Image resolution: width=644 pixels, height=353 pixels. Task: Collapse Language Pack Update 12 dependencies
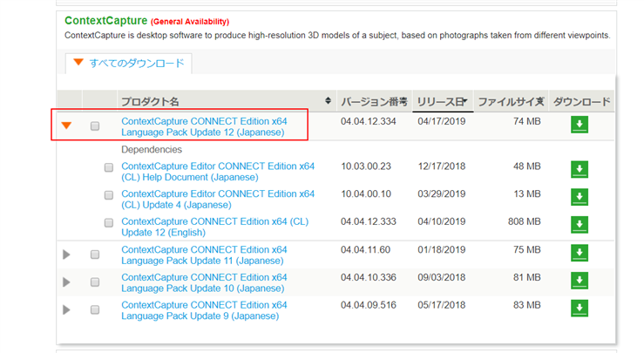pos(66,126)
